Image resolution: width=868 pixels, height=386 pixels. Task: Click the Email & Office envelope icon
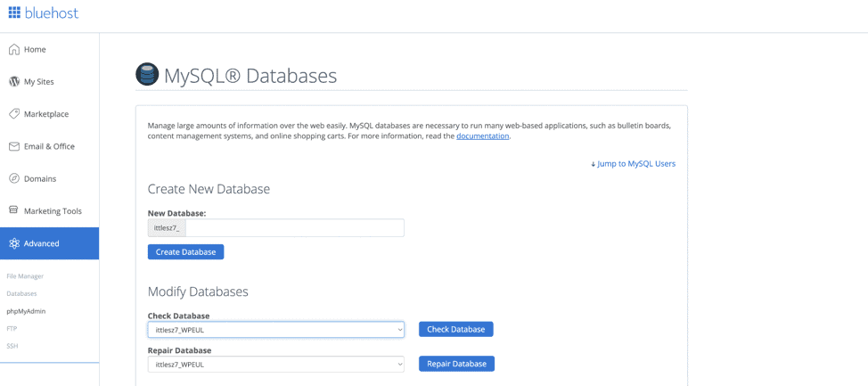point(14,147)
